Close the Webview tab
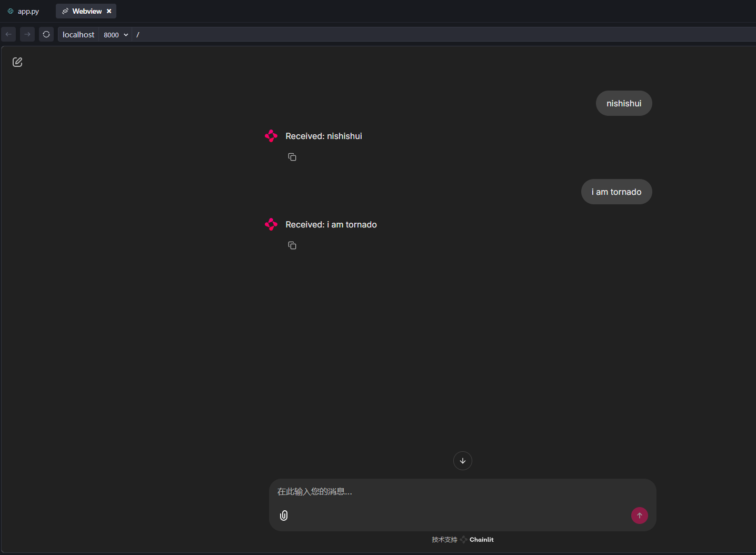756x555 pixels. pos(109,11)
